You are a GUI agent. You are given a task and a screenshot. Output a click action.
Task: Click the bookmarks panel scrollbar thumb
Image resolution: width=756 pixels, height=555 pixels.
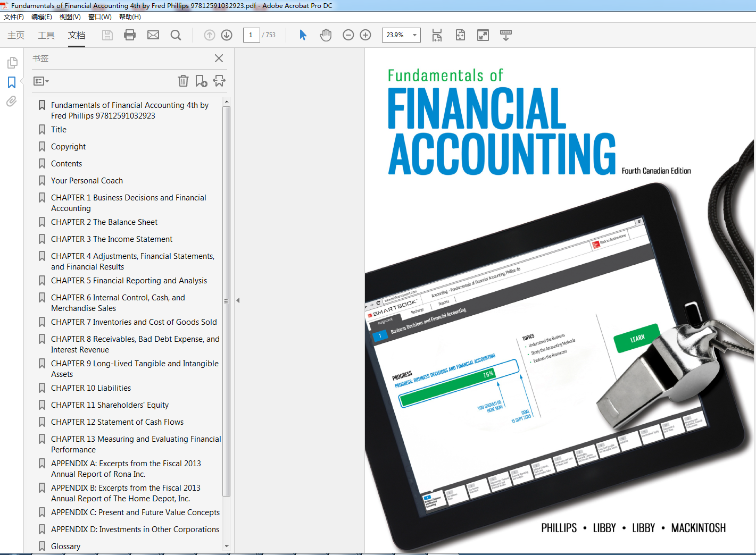227,301
